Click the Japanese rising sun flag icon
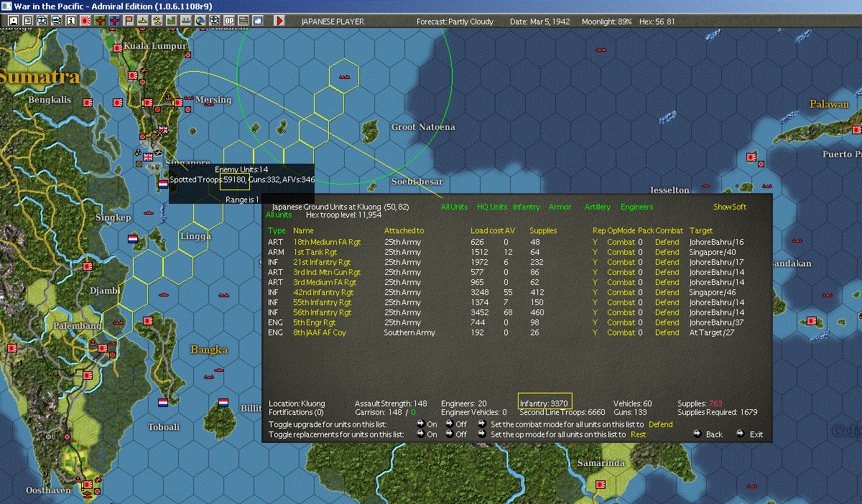 click(x=85, y=21)
